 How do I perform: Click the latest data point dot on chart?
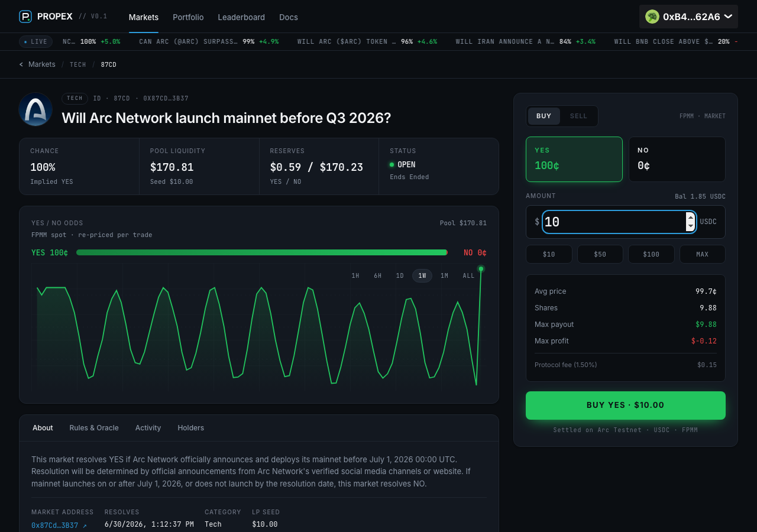[x=481, y=269]
